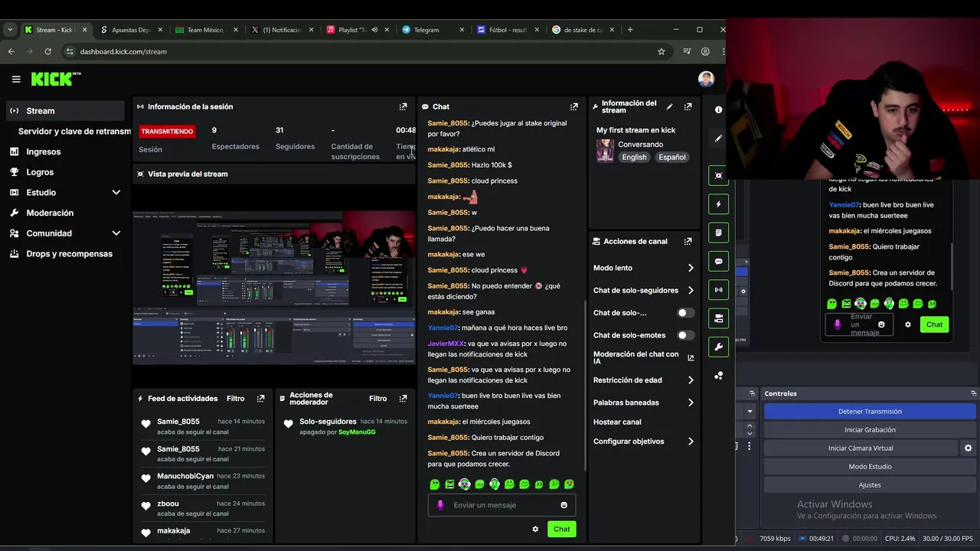Click Iniciar Cámara Virtual in OBS
Screen dimensions: 980x551
click(x=861, y=448)
